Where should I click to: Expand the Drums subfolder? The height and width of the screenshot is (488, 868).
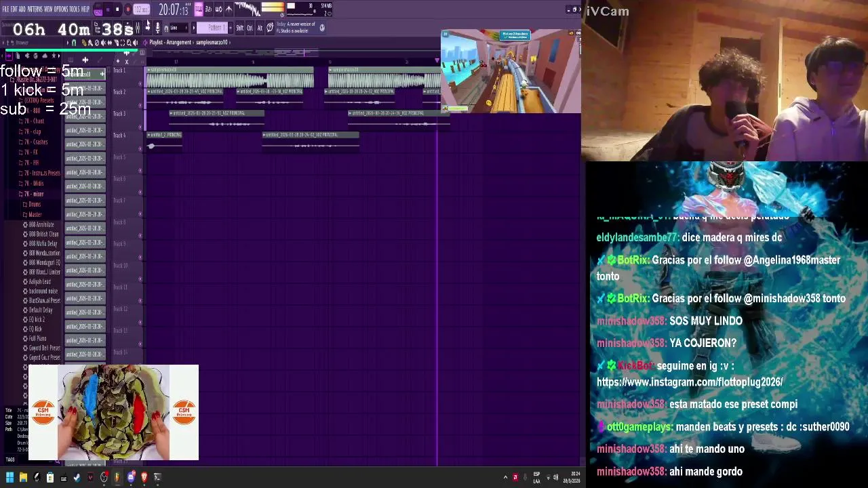coord(32,204)
